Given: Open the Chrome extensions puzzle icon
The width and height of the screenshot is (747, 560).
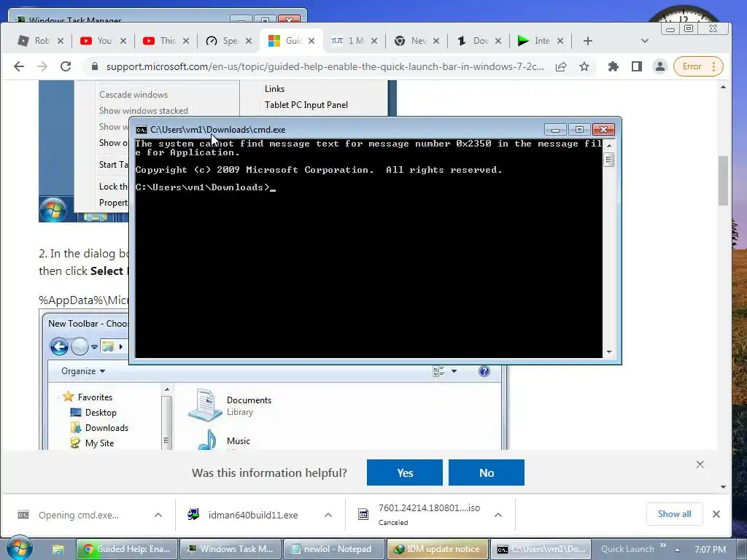Looking at the screenshot, I should point(614,66).
